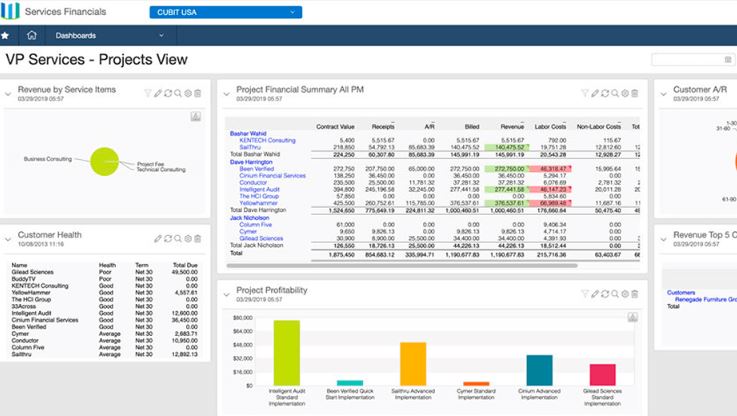This screenshot has width=737, height=416.
Task: Open the Column Five project link
Action: pos(256,225)
